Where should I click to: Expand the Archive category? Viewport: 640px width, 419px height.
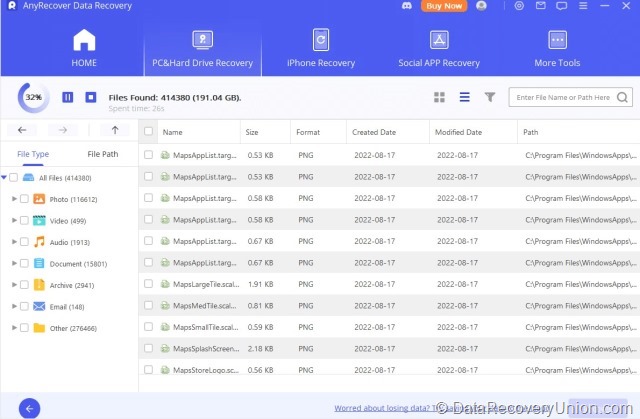click(14, 284)
